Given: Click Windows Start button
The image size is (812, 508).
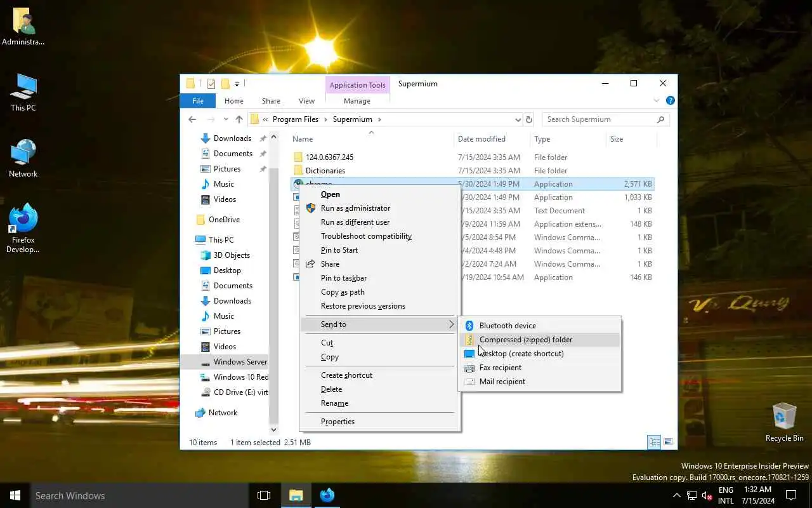Looking at the screenshot, I should point(15,495).
